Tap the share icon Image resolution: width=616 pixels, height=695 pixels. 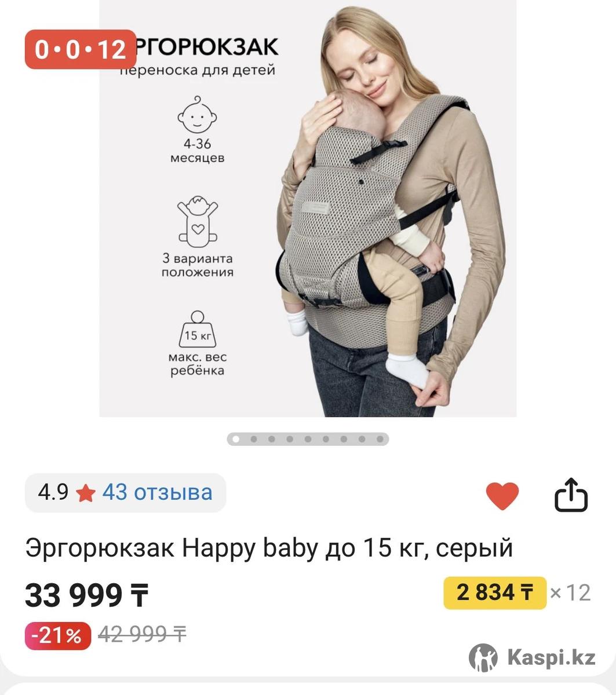[x=571, y=495]
